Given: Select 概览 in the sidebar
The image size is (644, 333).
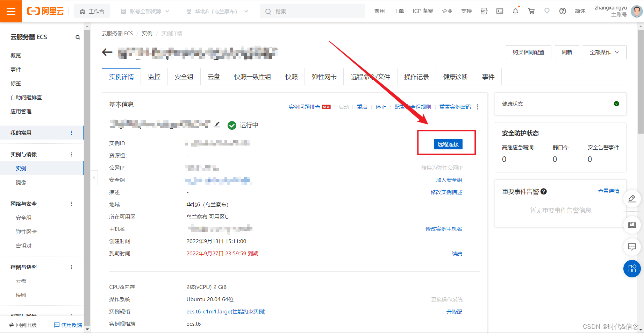Looking at the screenshot, I should (x=16, y=55).
